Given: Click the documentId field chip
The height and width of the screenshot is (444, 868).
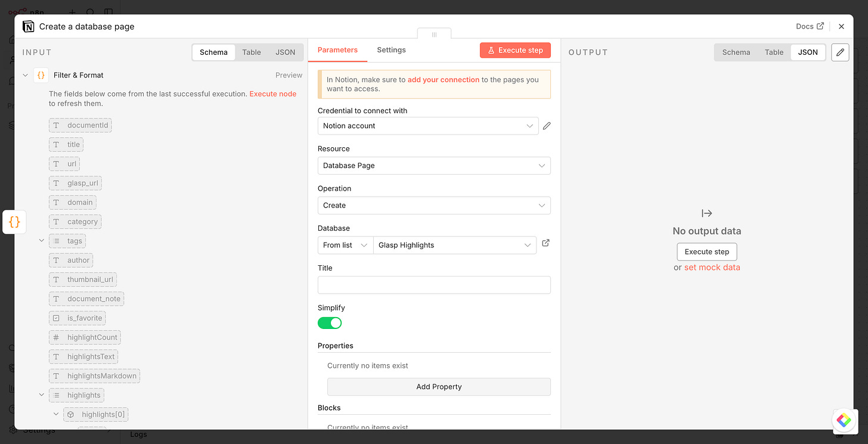Looking at the screenshot, I should pyautogui.click(x=80, y=125).
